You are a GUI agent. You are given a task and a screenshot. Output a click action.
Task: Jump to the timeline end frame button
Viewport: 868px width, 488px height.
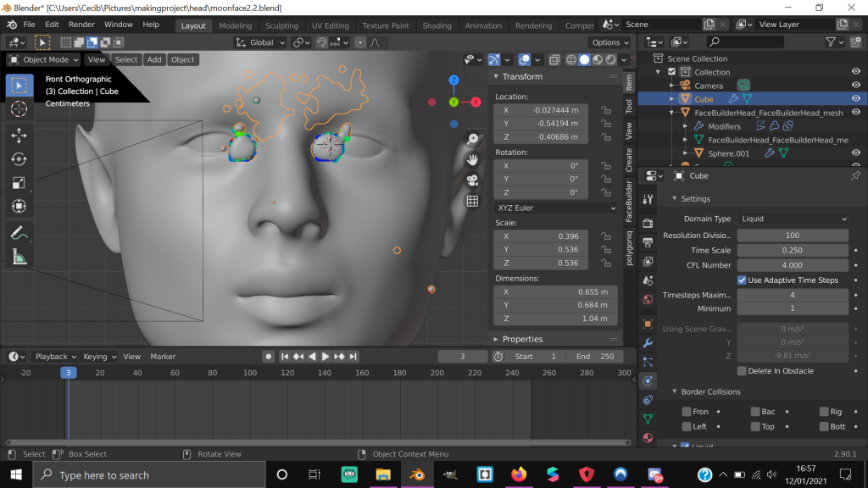pos(353,357)
